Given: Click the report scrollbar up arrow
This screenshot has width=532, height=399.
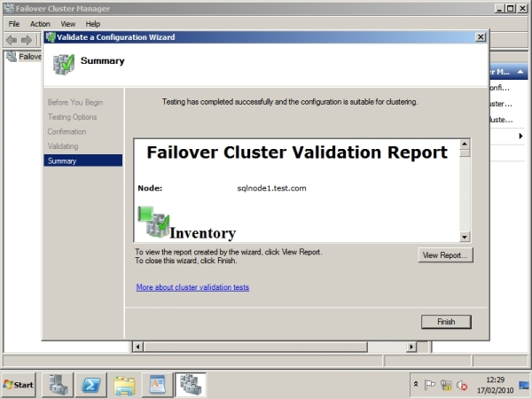Looking at the screenshot, I should (x=465, y=144).
